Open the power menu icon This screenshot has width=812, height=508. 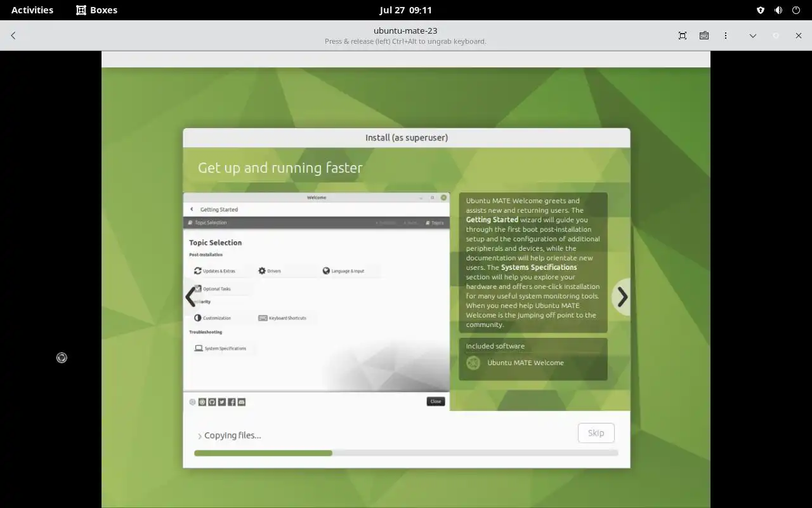pos(796,10)
